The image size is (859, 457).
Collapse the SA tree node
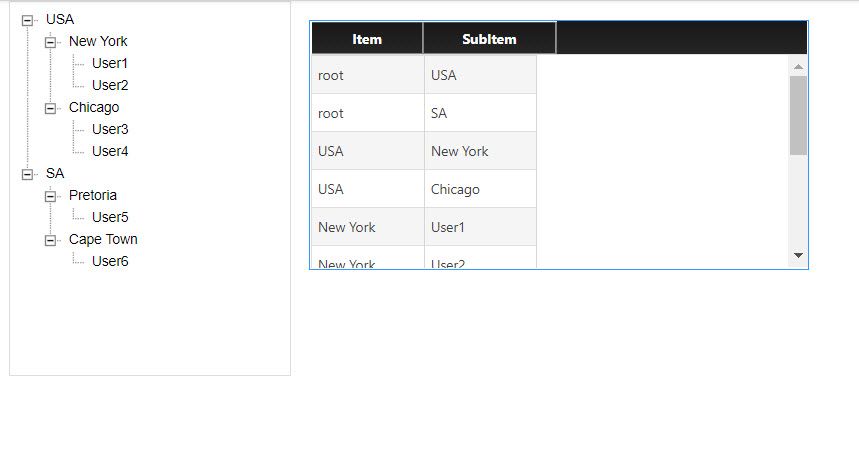(27, 174)
